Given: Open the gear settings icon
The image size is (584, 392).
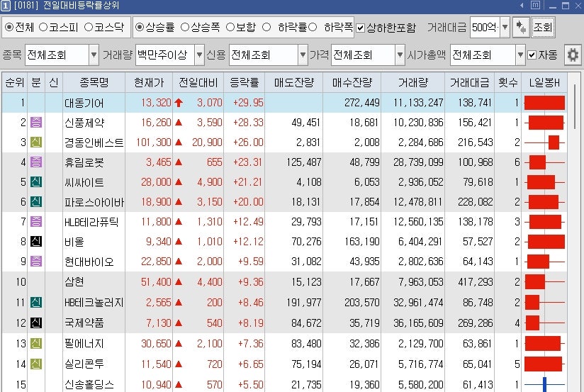Looking at the screenshot, I should pos(573,55).
